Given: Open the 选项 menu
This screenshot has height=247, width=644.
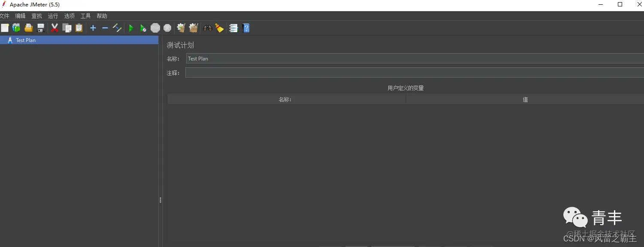Looking at the screenshot, I should [x=69, y=16].
